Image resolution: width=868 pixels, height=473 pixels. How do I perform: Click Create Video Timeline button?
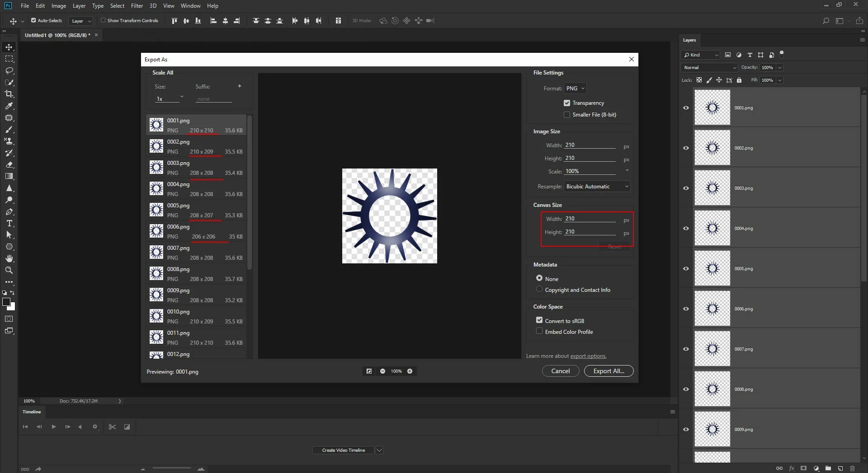(343, 450)
